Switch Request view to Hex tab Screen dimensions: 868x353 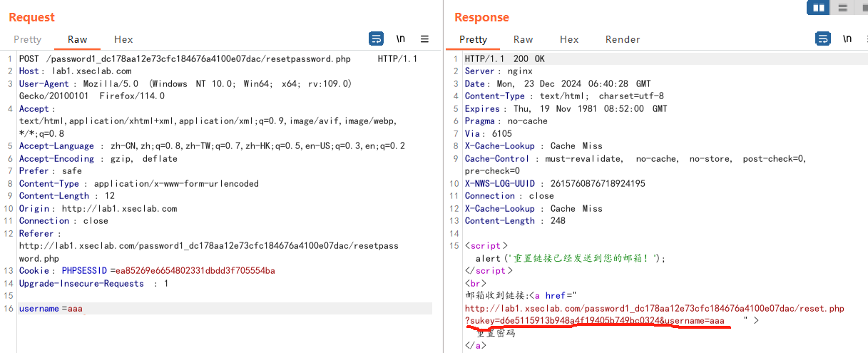tap(123, 39)
